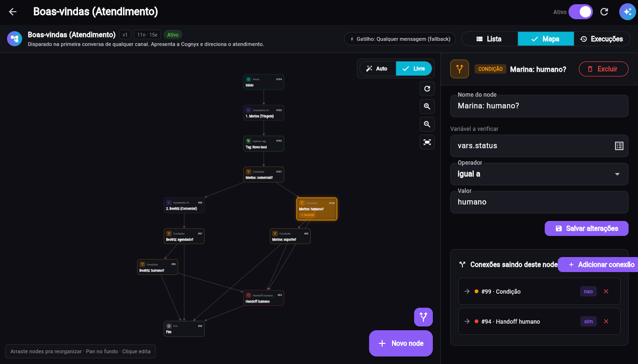Open the Marina: suporte? condition node
This screenshot has width=638, height=364.
coord(290,236)
